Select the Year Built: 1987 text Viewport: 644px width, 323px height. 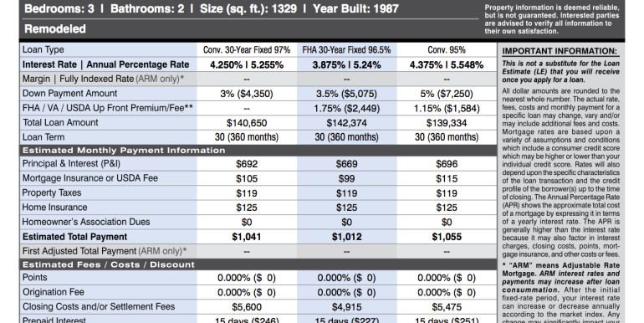pyautogui.click(x=355, y=9)
